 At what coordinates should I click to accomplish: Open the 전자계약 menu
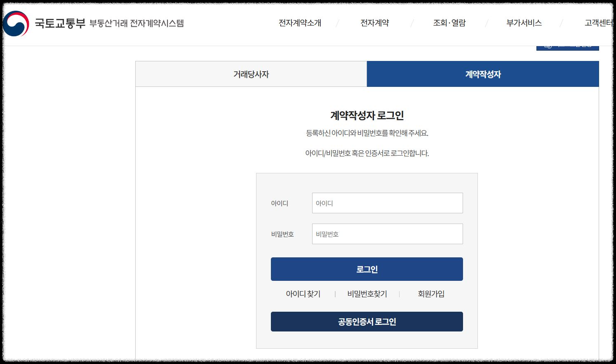[374, 23]
